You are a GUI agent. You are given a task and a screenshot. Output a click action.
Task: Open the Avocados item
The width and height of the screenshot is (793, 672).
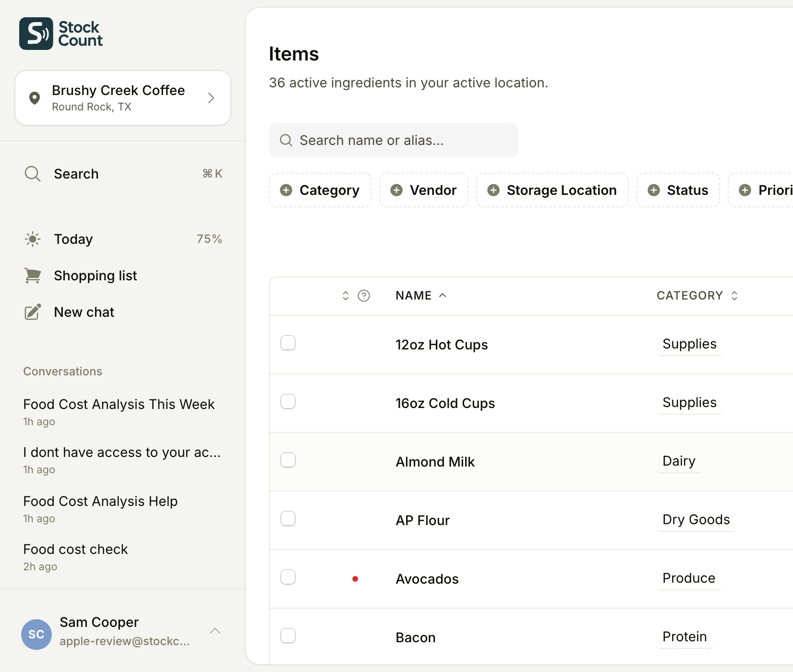[x=427, y=579]
